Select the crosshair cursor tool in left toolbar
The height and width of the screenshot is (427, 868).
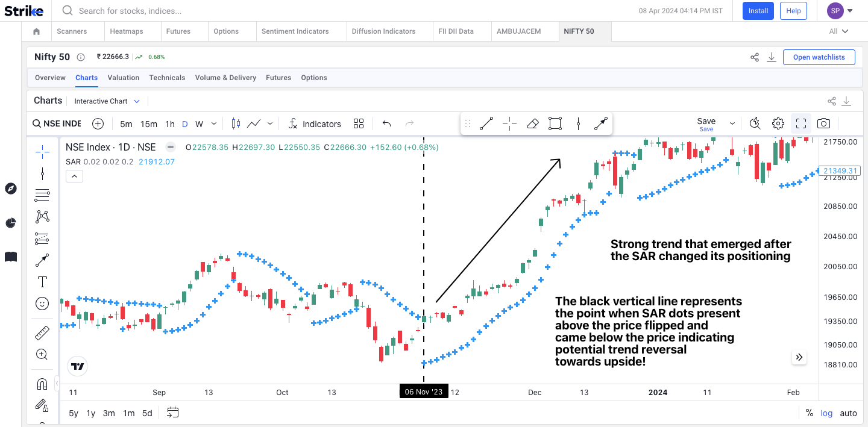42,151
